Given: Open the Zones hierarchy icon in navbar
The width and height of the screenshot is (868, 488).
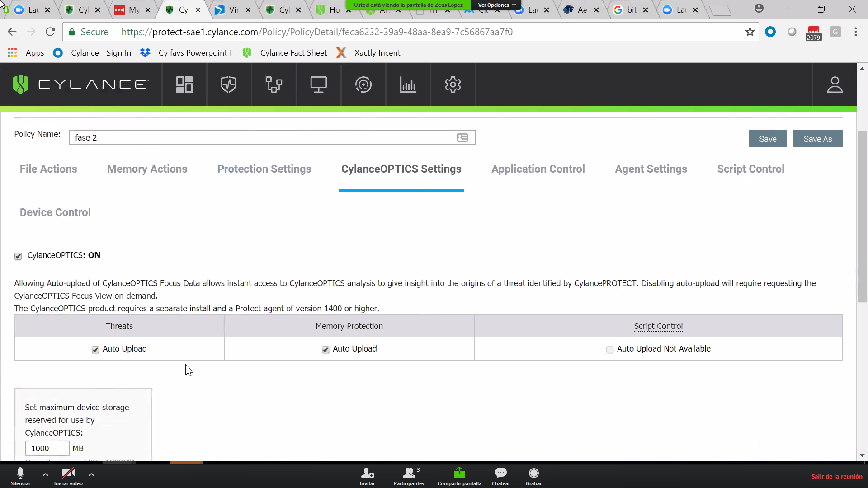Looking at the screenshot, I should pyautogui.click(x=274, y=84).
